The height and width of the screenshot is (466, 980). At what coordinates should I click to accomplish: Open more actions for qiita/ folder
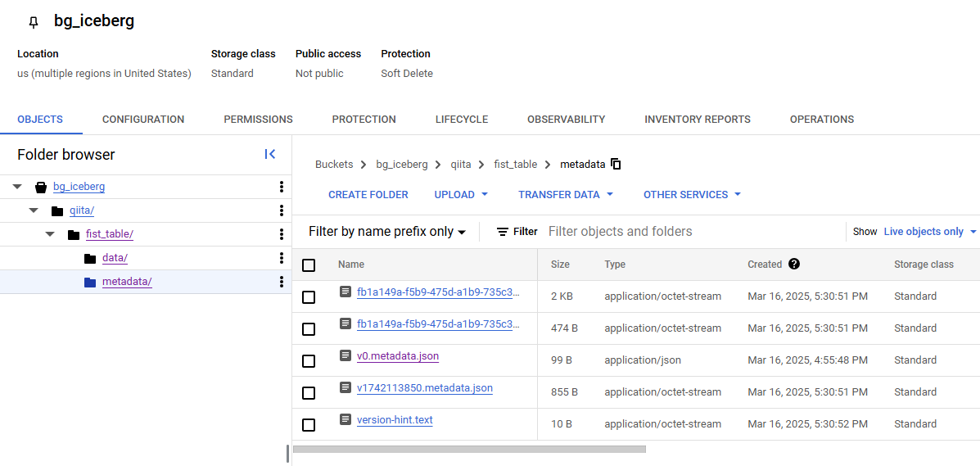[x=282, y=210]
